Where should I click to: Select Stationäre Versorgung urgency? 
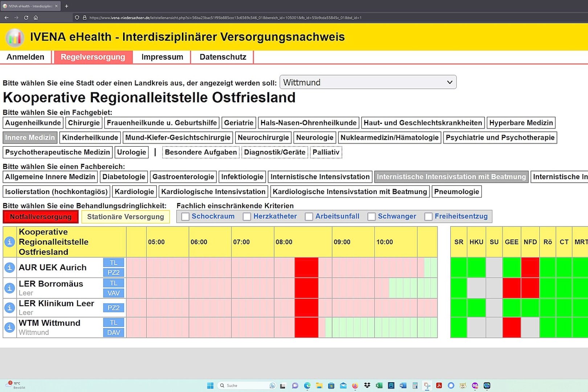tap(126, 217)
